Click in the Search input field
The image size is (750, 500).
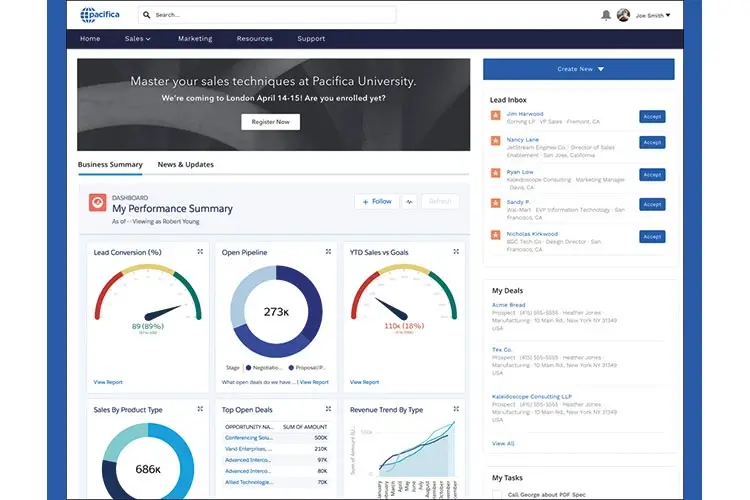pos(267,15)
